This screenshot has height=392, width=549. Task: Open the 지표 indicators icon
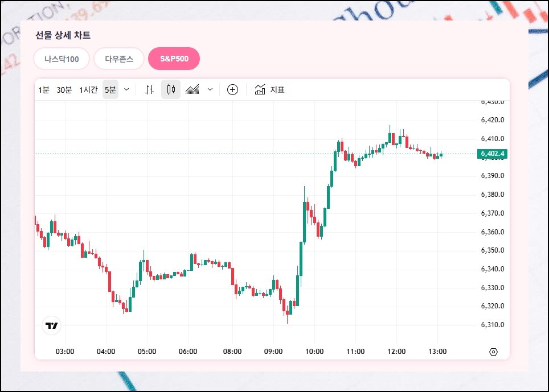pyautogui.click(x=260, y=89)
